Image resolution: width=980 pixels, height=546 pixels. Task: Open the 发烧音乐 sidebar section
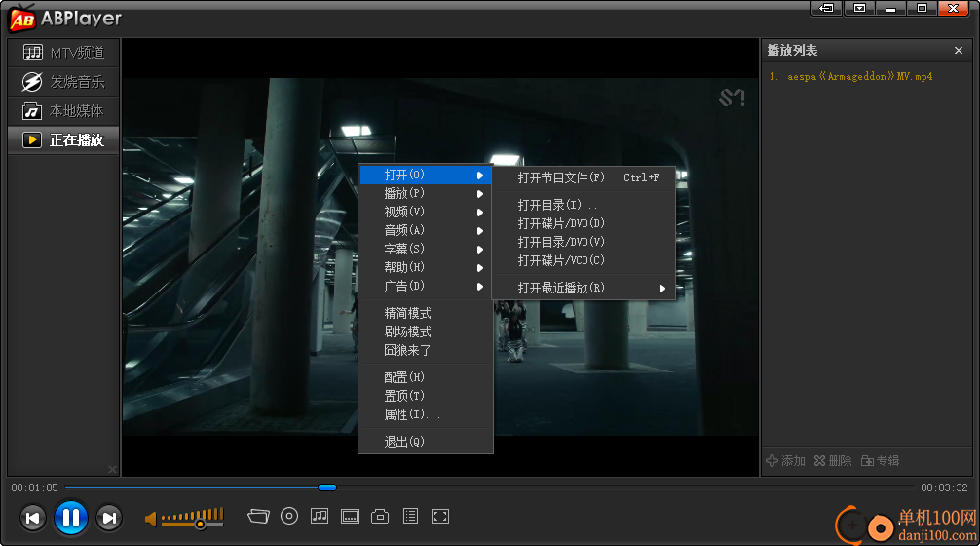click(63, 81)
